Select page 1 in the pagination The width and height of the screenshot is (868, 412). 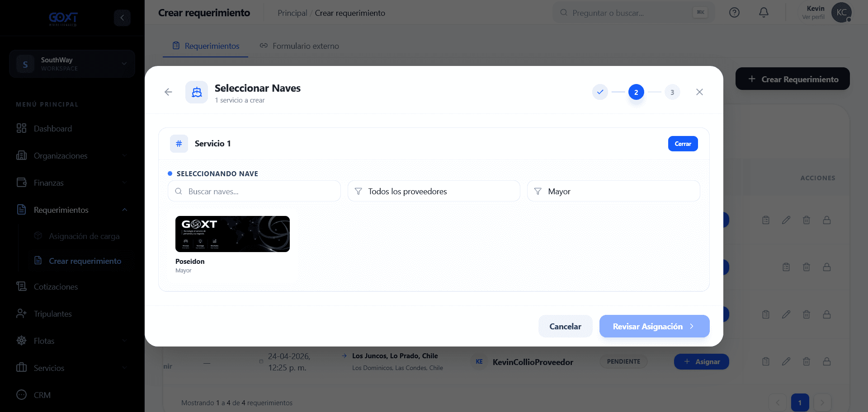[800, 403]
